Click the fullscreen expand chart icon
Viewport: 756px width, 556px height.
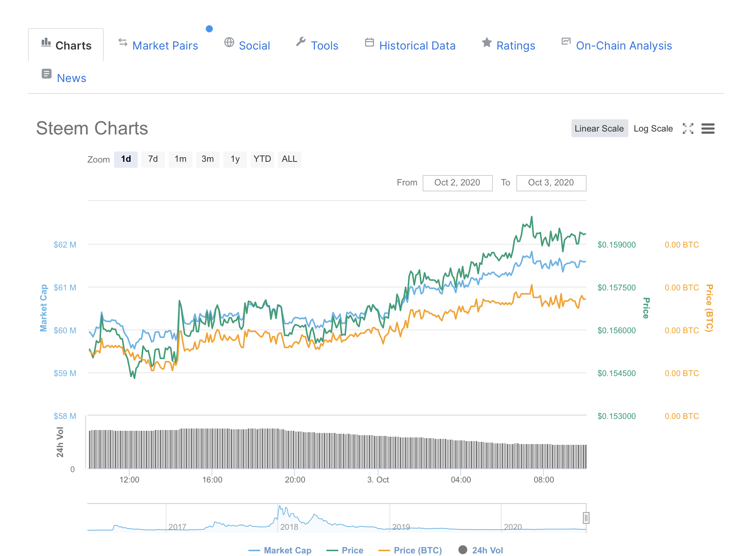(x=688, y=129)
